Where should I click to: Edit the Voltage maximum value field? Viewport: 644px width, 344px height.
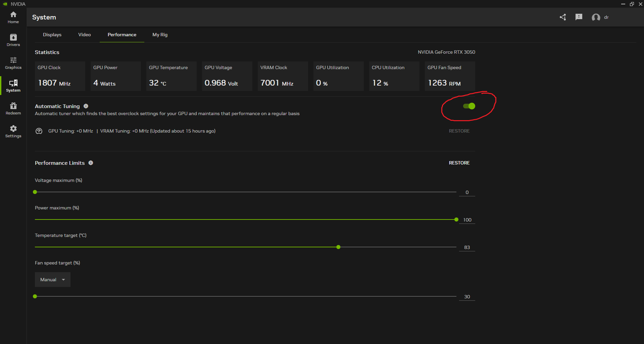coord(467,192)
